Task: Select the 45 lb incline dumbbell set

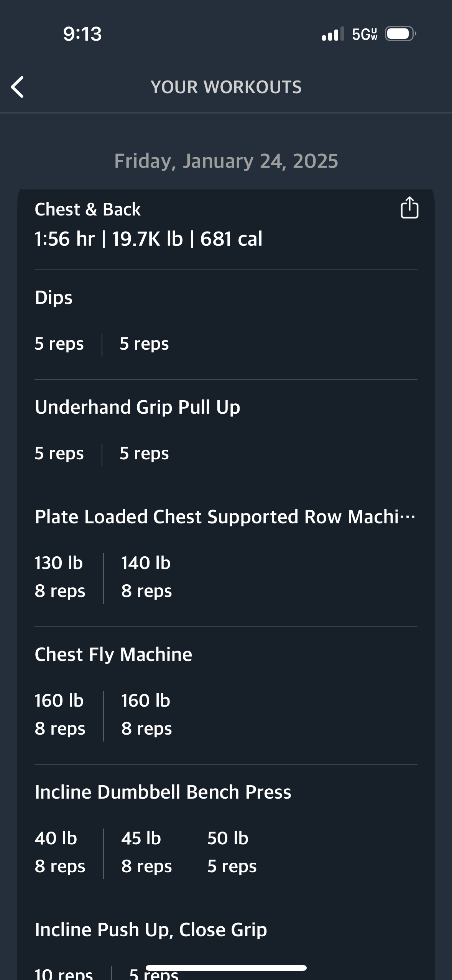Action: pos(146,852)
